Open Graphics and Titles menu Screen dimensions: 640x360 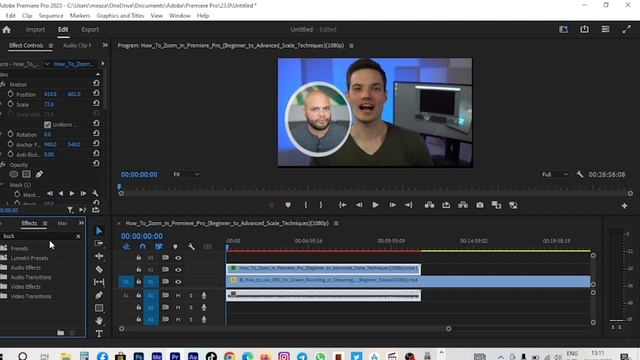point(120,16)
